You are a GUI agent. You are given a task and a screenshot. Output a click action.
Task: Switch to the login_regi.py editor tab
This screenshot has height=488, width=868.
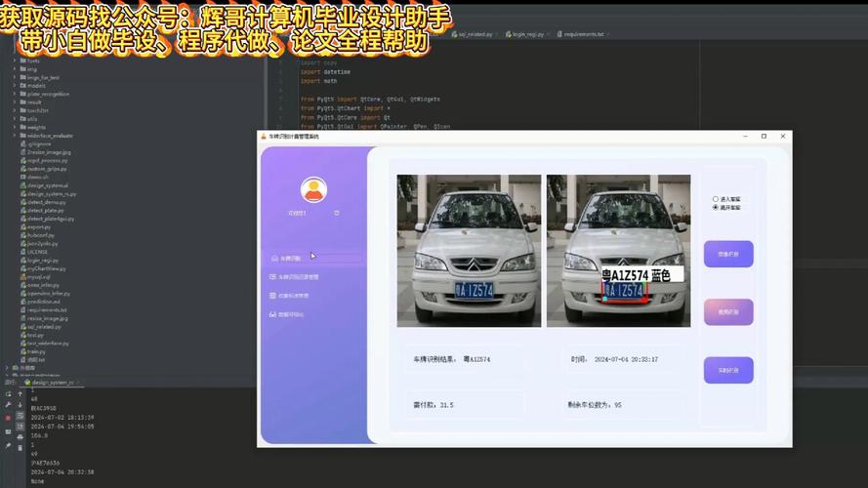click(x=526, y=34)
